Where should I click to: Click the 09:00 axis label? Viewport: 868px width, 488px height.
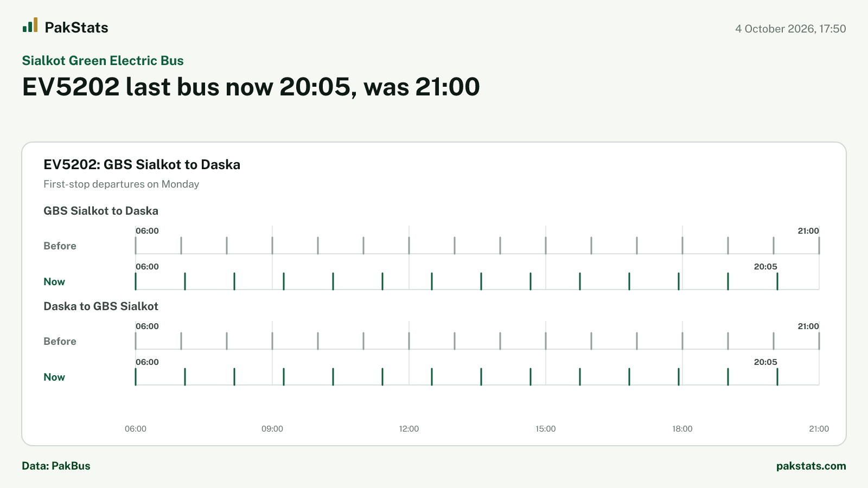(272, 429)
